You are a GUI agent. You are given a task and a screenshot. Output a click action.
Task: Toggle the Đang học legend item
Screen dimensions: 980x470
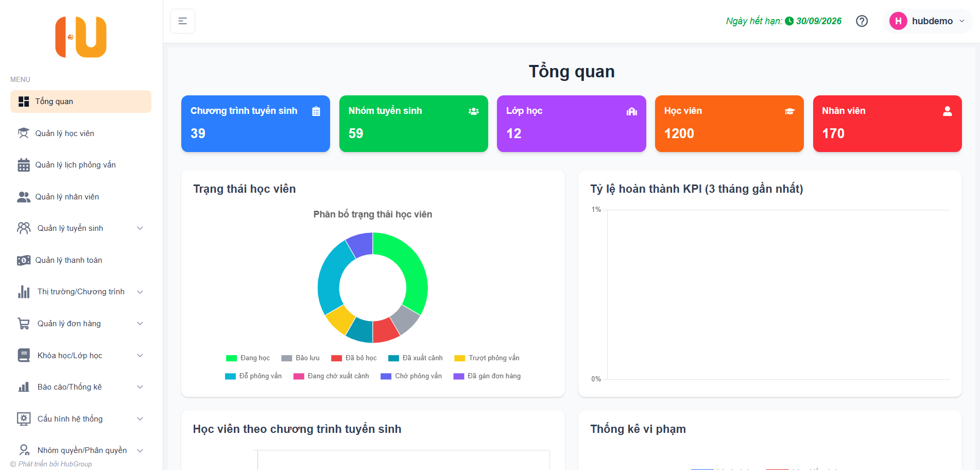(248, 358)
